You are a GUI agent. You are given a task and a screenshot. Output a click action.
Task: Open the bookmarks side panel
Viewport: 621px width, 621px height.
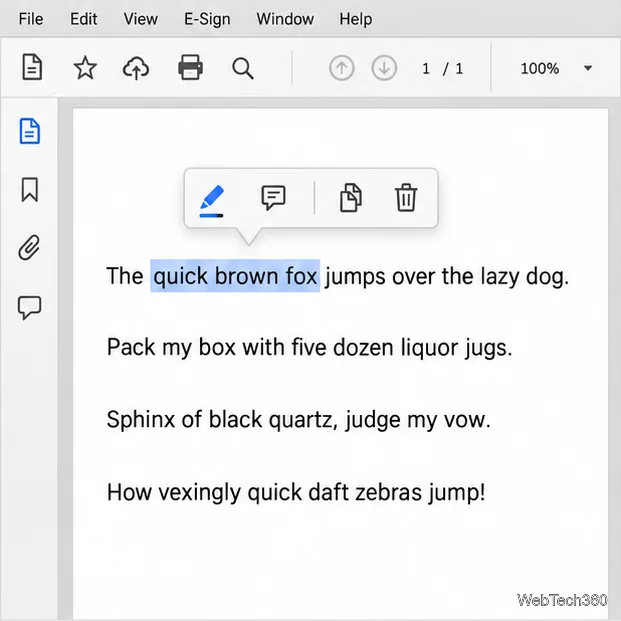30,190
